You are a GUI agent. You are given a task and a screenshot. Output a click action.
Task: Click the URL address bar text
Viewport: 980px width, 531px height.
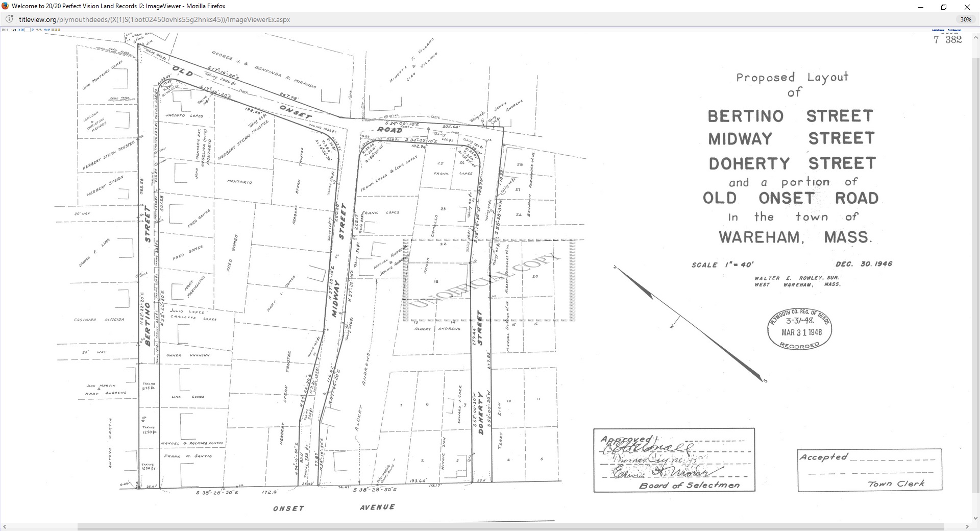point(154,19)
